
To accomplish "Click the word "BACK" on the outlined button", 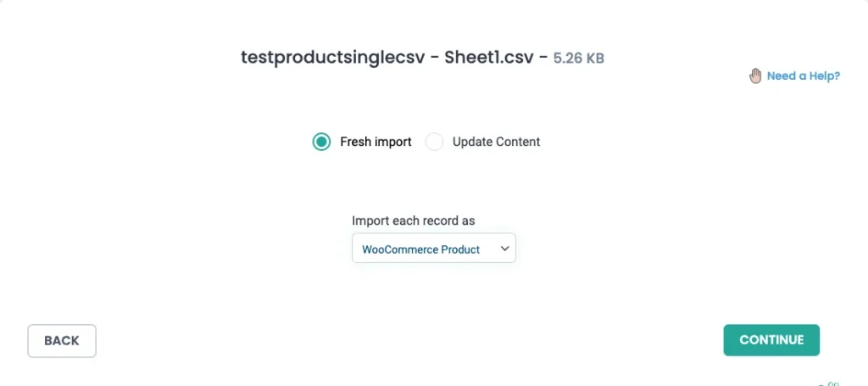I will point(62,341).
